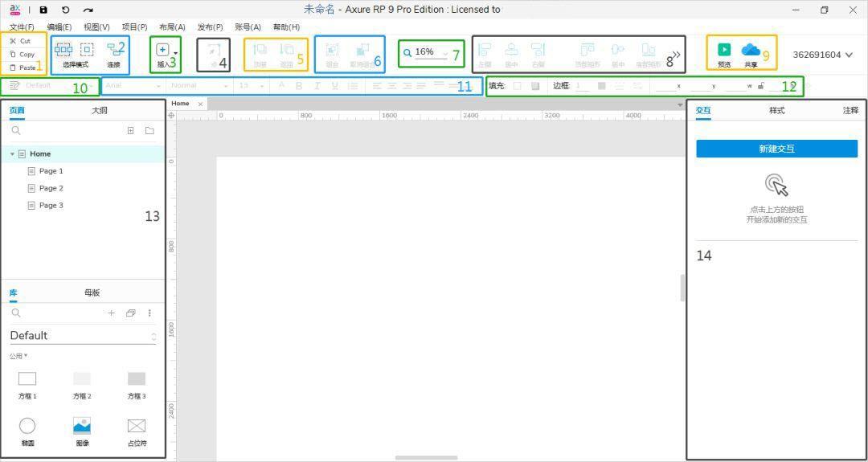This screenshot has width=868, height=462.
Task: Click the horizontal 居中 align-center icon
Action: (x=511, y=50)
